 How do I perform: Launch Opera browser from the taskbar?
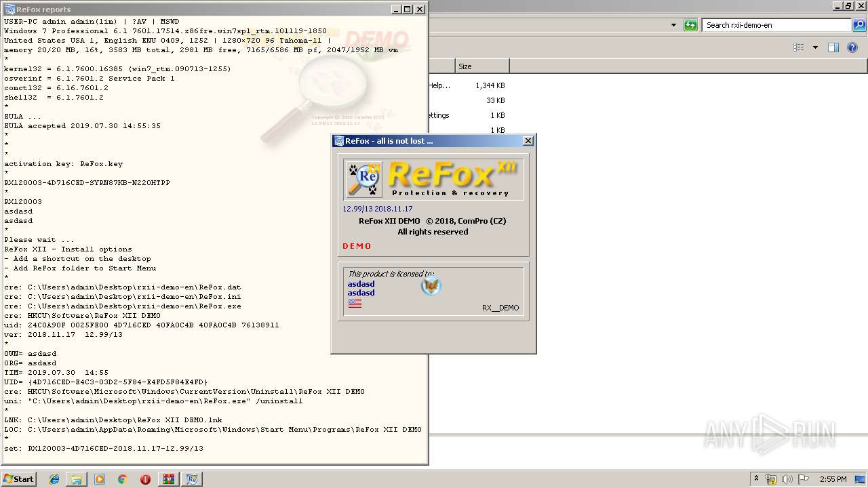click(145, 479)
